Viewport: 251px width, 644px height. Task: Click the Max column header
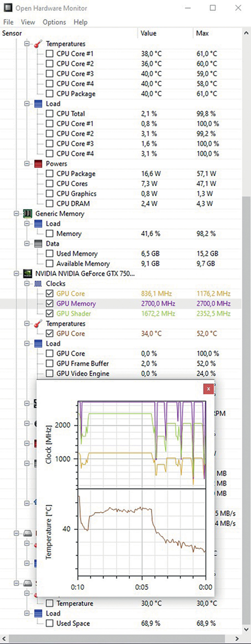point(202,33)
